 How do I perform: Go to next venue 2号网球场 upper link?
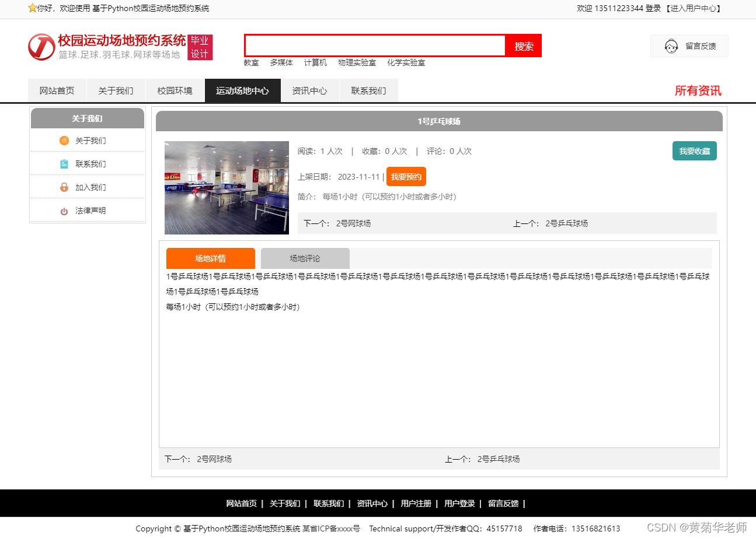click(x=353, y=223)
